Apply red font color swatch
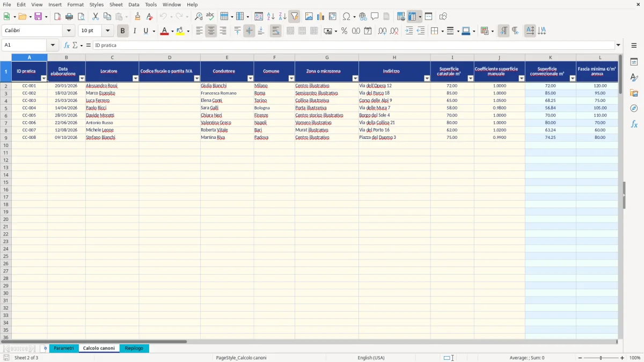This screenshot has height=362, width=644. [164, 31]
